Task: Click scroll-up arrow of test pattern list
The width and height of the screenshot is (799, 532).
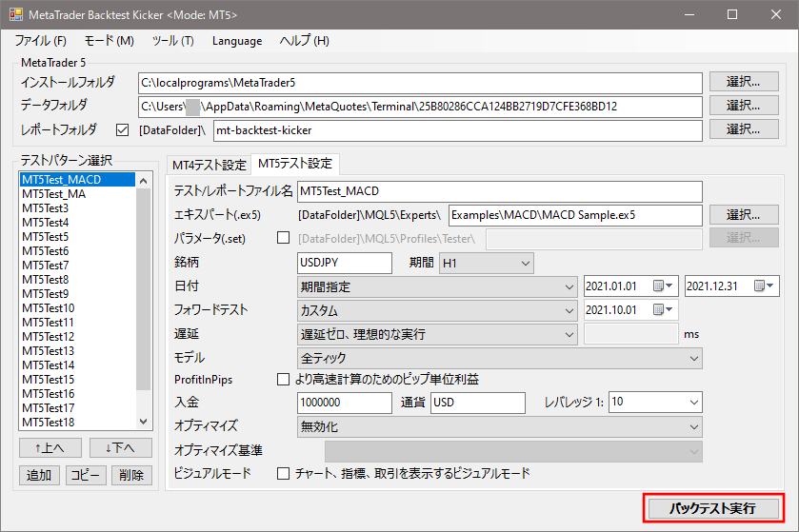Action: (x=143, y=181)
